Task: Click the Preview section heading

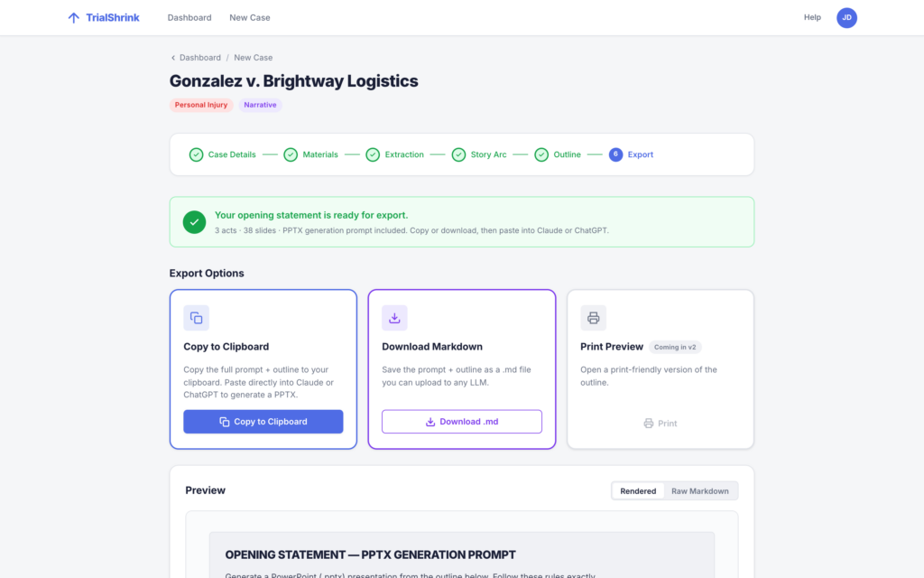Action: [x=205, y=490]
